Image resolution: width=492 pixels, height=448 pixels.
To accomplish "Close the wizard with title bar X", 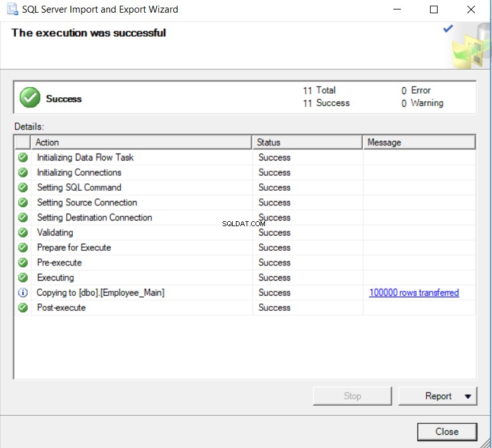I will pos(471,9).
